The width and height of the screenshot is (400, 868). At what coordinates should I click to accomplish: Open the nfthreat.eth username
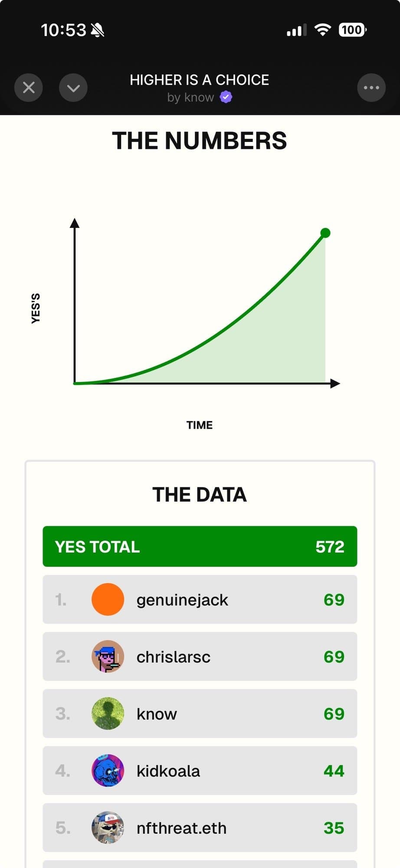(x=181, y=828)
